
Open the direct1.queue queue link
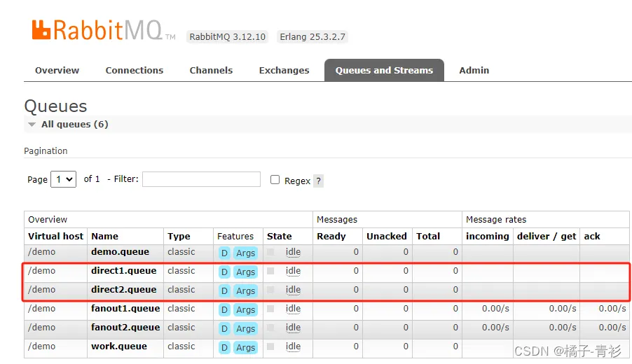[124, 271]
